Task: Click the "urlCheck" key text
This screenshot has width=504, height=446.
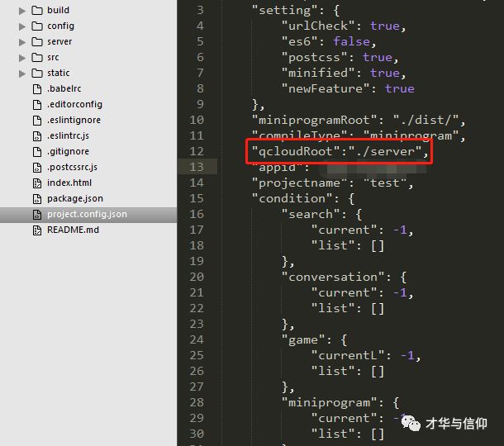Action: coord(318,26)
